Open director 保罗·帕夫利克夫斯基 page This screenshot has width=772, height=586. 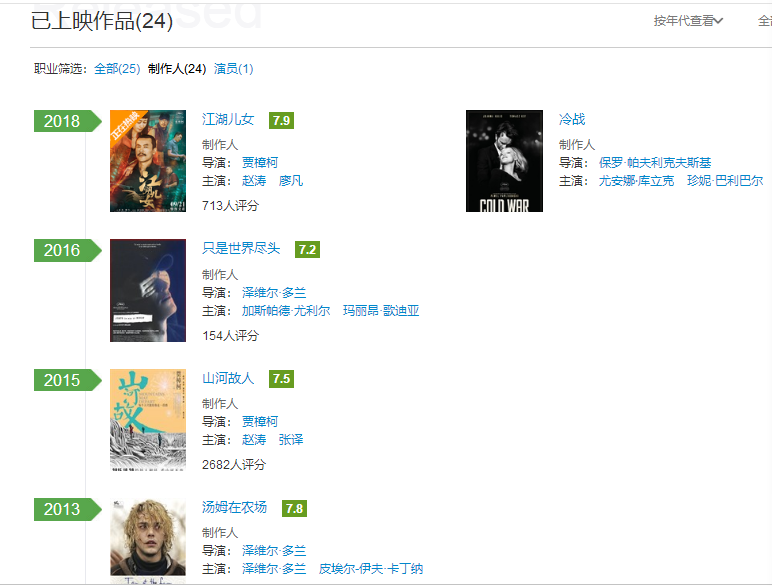pos(655,163)
